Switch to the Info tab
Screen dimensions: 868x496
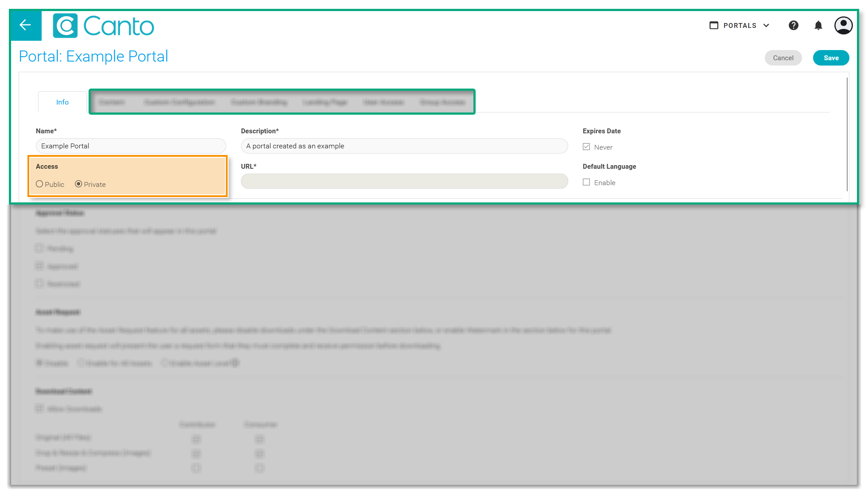point(62,102)
